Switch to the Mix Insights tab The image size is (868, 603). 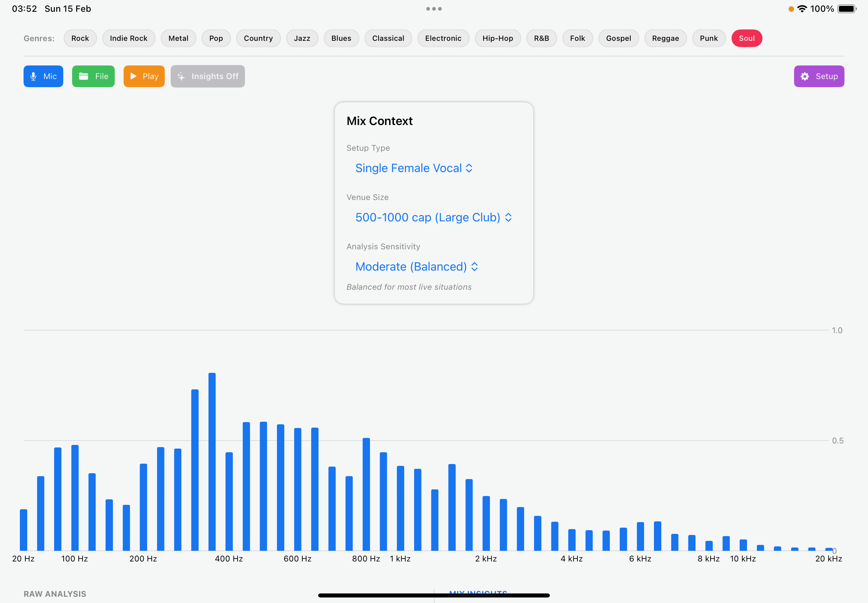(x=478, y=592)
